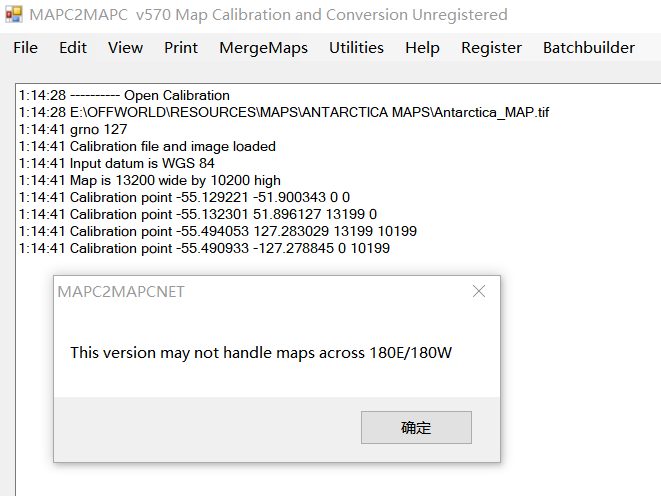Open the View menu
This screenshot has height=496, width=661.
pyautogui.click(x=125, y=48)
